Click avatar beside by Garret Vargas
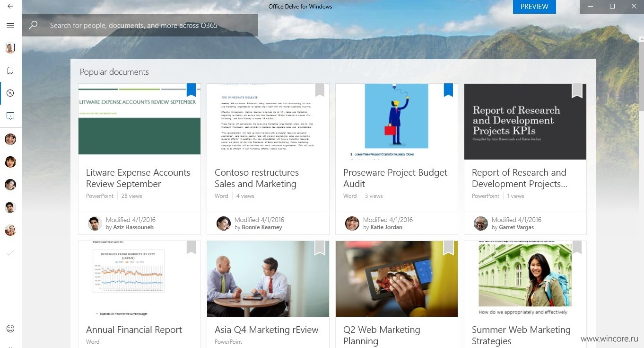Screen dimensions: 644x348 (x=481, y=223)
